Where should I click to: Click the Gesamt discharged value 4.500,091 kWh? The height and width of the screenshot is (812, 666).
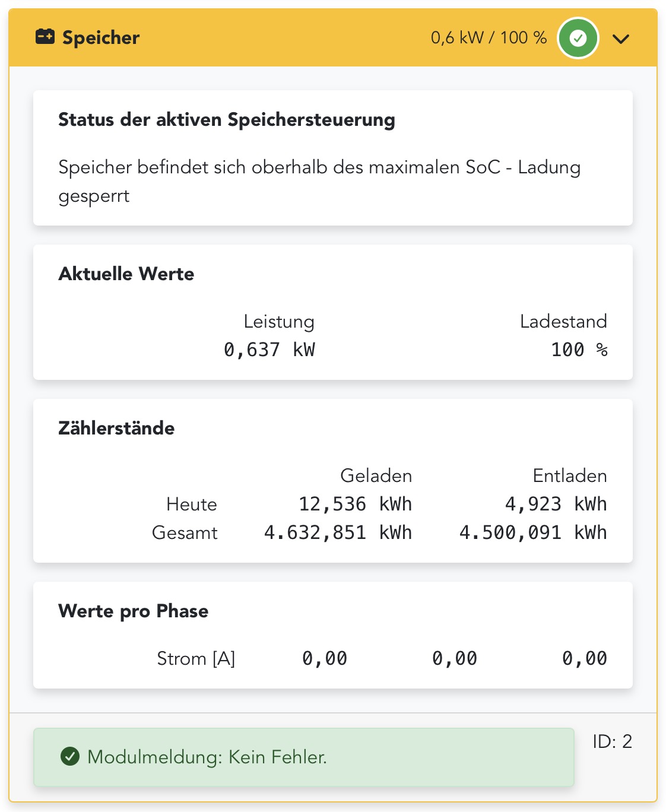pos(533,532)
